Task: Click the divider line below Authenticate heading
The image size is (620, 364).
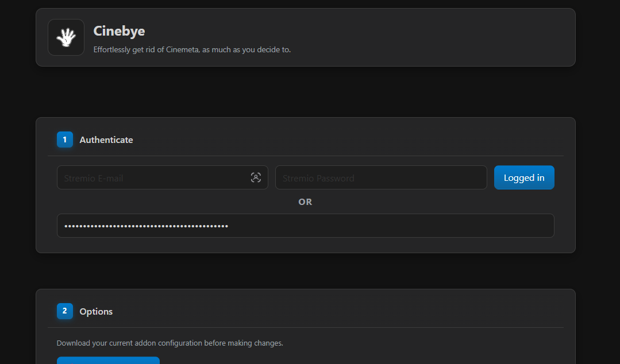Action: click(305, 156)
